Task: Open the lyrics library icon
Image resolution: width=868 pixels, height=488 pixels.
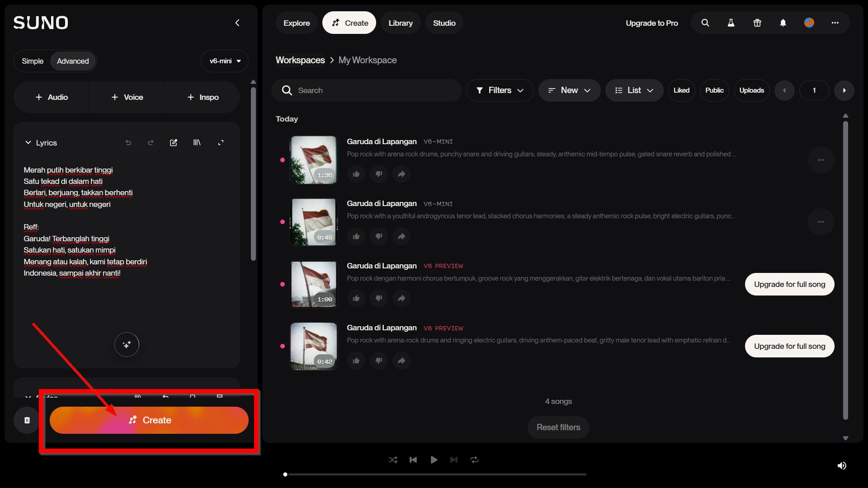Action: [x=197, y=143]
